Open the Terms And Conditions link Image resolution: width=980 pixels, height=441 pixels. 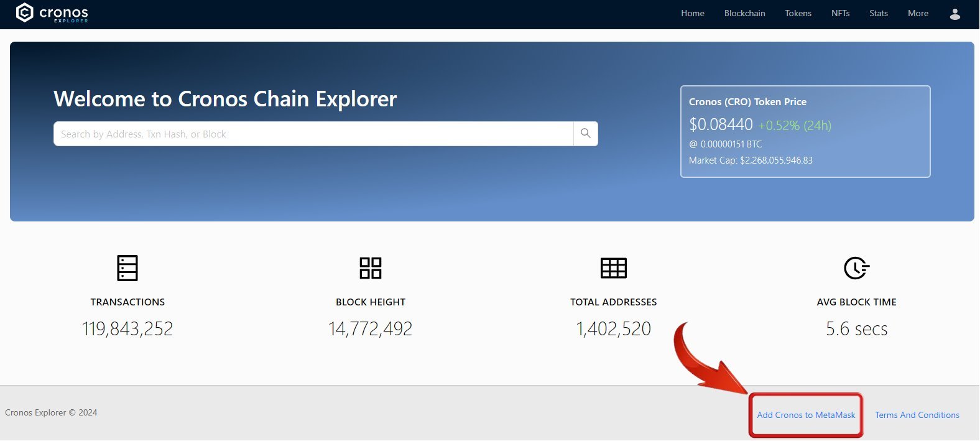[917, 415]
